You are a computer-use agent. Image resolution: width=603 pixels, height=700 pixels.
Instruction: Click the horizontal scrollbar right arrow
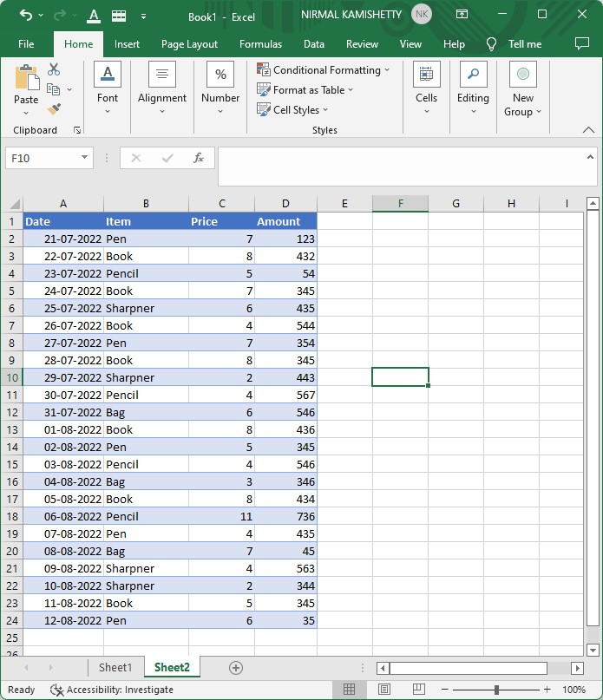point(577,668)
